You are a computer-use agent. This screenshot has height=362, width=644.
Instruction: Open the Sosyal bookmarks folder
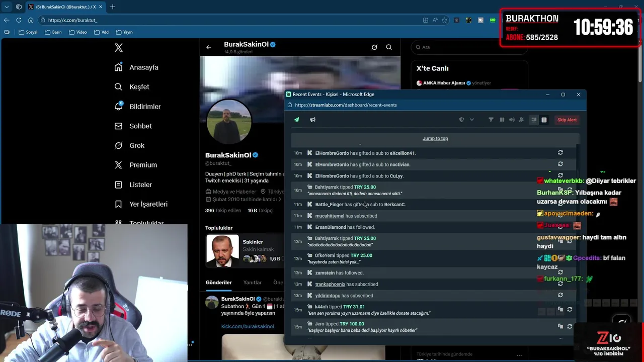[x=28, y=32]
